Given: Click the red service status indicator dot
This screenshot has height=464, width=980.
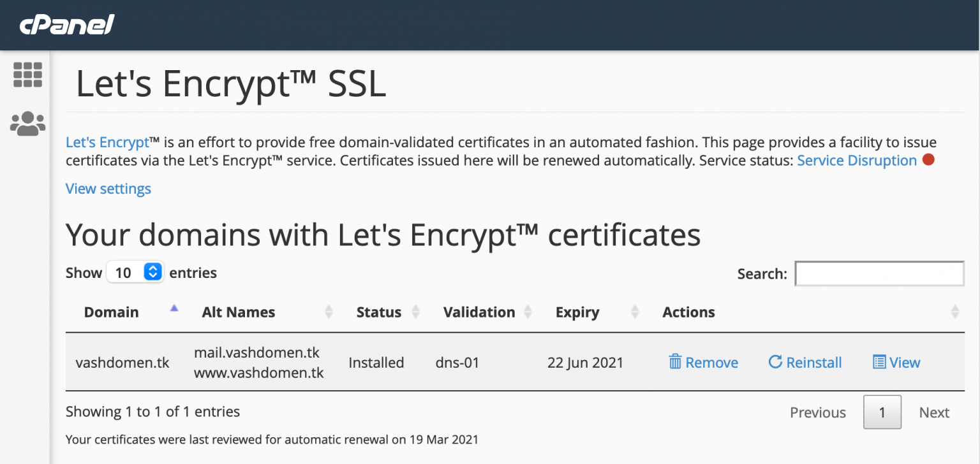Looking at the screenshot, I should (x=928, y=160).
